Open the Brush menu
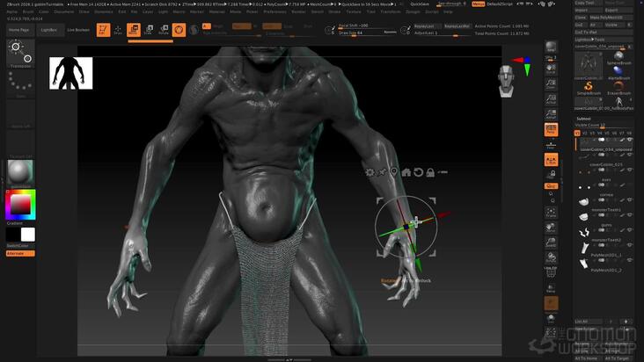The height and width of the screenshot is (362, 644). [28, 12]
